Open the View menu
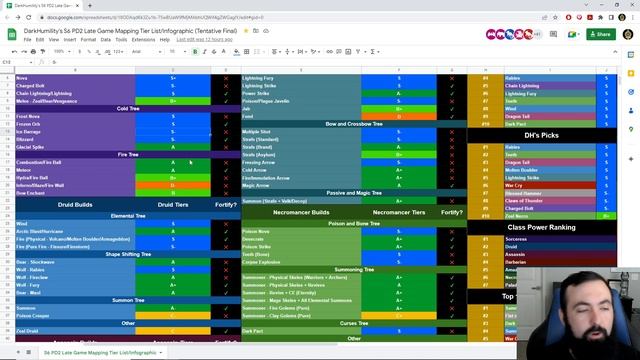 click(x=54, y=40)
